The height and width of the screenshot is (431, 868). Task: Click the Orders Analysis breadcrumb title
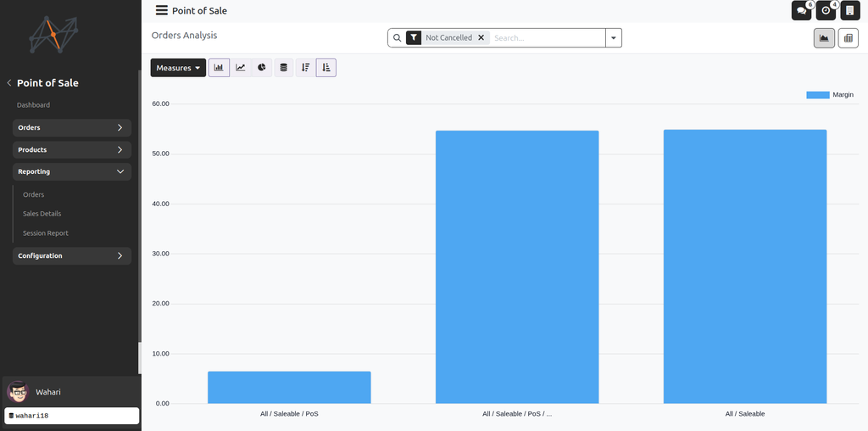[184, 35]
